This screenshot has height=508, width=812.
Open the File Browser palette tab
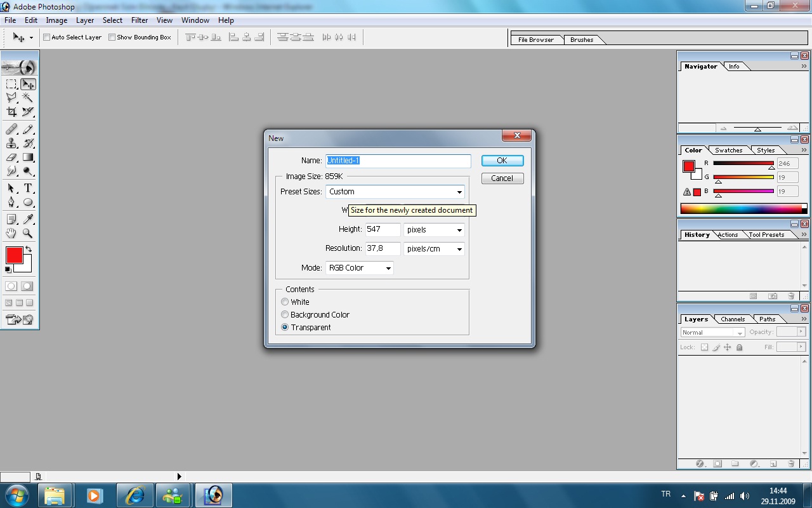(x=536, y=40)
